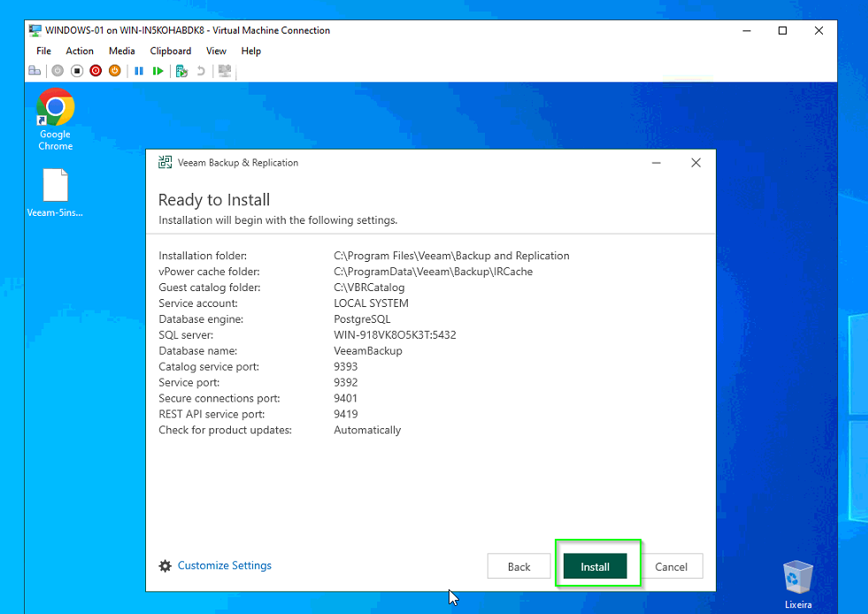
Task: Open the Clipboard menu
Action: click(171, 51)
